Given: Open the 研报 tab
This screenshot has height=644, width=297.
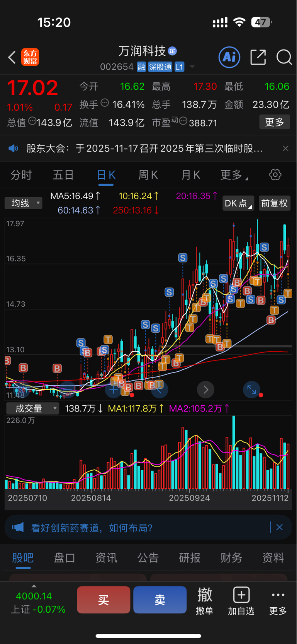Looking at the screenshot, I should [x=190, y=558].
